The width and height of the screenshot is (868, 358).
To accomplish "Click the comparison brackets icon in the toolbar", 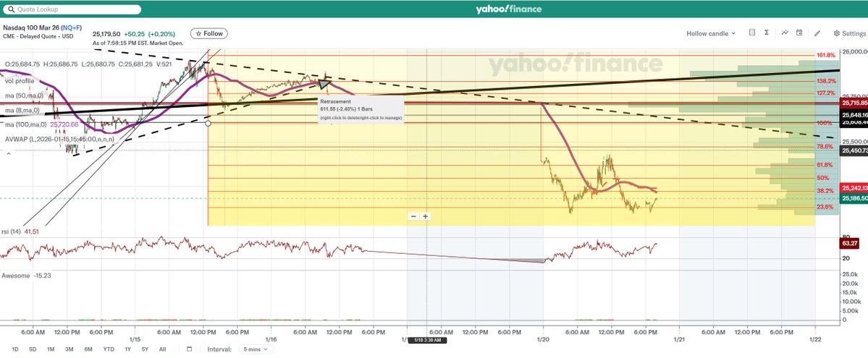I will [x=751, y=33].
